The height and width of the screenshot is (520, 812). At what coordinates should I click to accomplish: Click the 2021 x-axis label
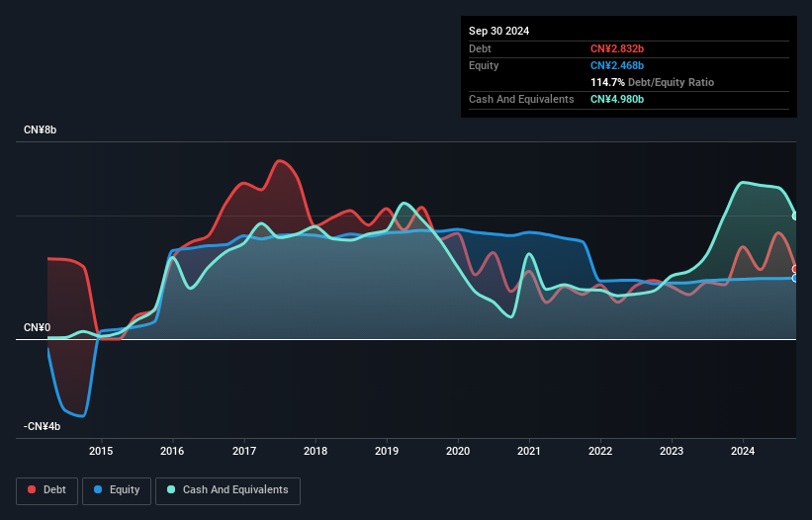[x=529, y=451]
